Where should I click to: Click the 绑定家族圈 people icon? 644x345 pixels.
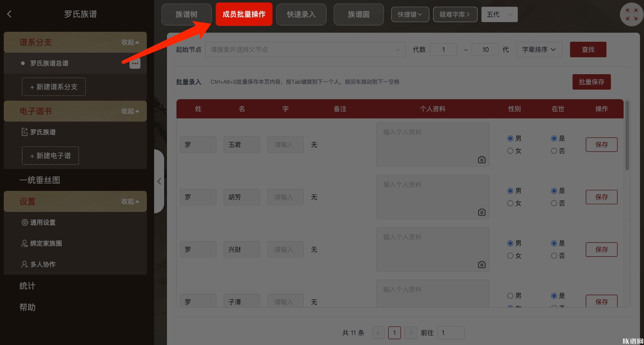coord(24,243)
